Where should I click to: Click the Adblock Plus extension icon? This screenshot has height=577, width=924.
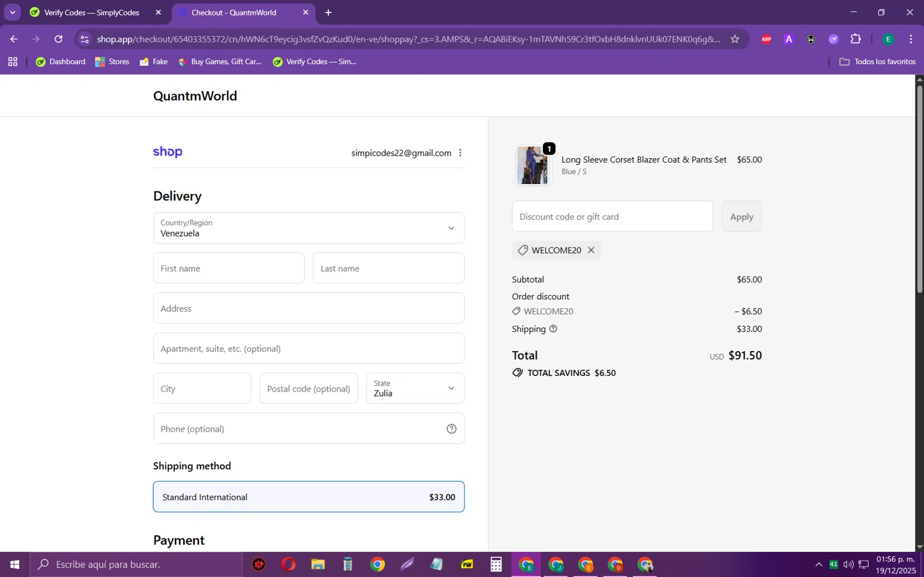coord(766,39)
